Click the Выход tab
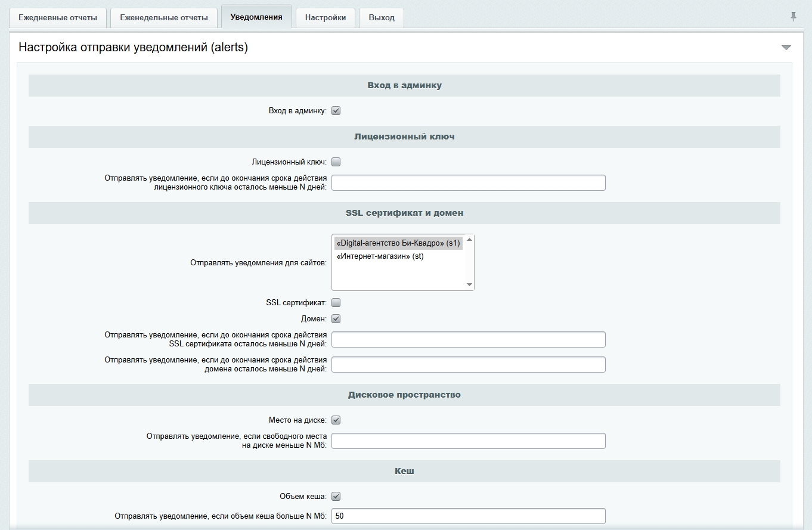This screenshot has height=530, width=812. [x=382, y=18]
